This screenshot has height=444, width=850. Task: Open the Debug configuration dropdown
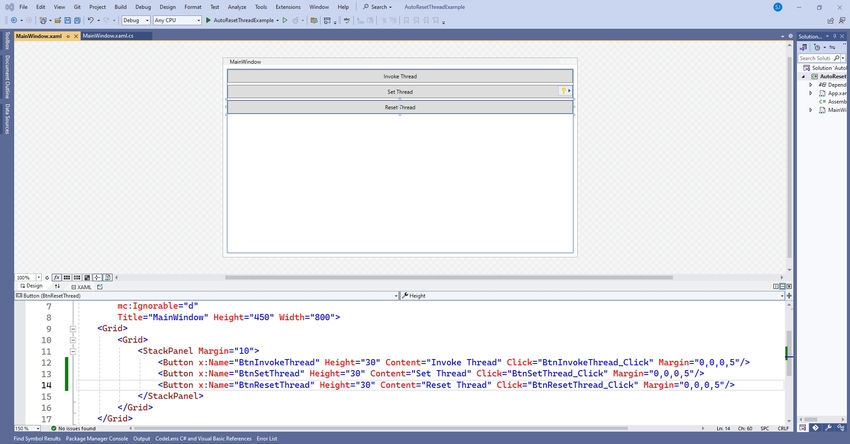135,20
